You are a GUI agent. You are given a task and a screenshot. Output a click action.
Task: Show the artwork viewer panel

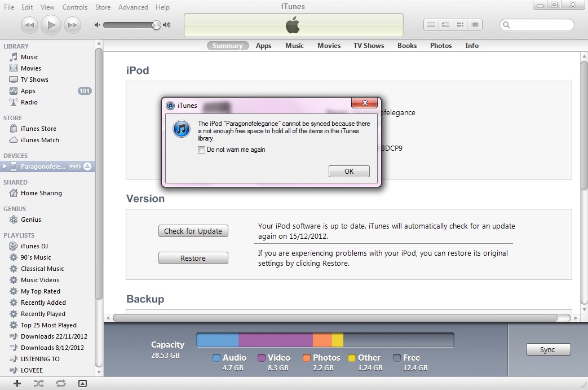point(82,383)
